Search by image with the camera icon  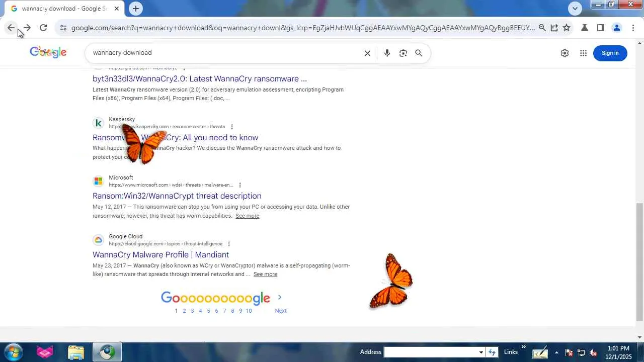click(403, 53)
